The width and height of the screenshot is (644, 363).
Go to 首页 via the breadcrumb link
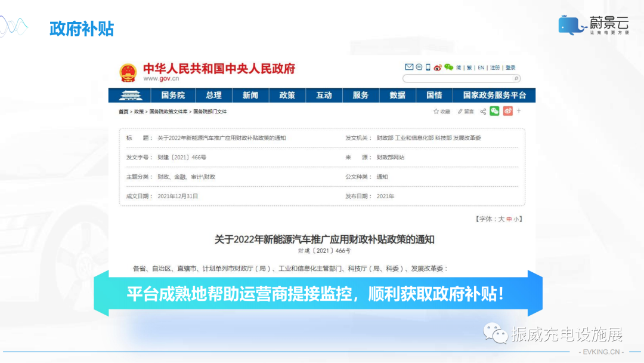tap(123, 111)
